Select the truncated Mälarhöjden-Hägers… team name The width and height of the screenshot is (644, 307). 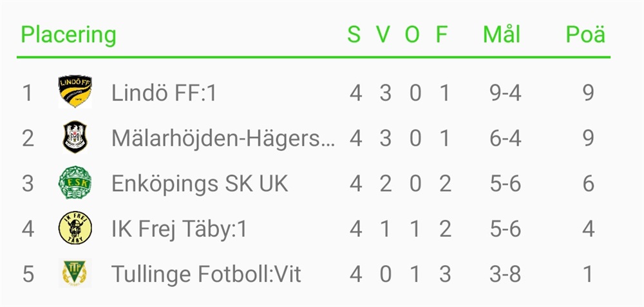coord(223,139)
